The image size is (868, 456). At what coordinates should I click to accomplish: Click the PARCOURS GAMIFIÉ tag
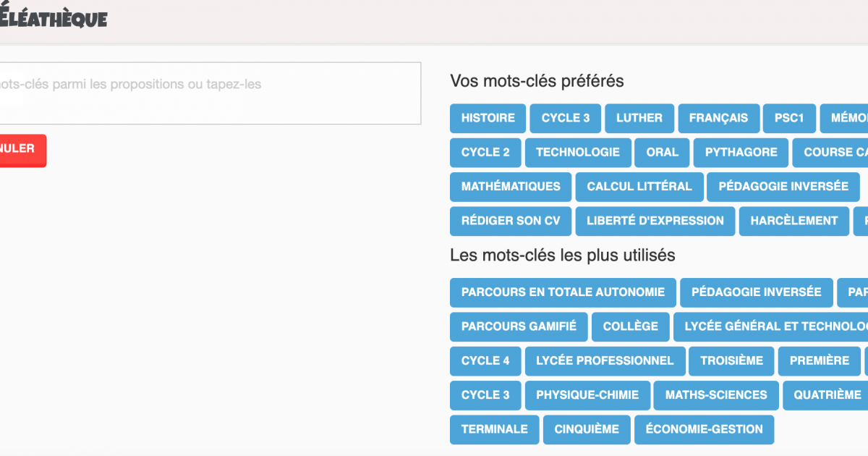[519, 326]
